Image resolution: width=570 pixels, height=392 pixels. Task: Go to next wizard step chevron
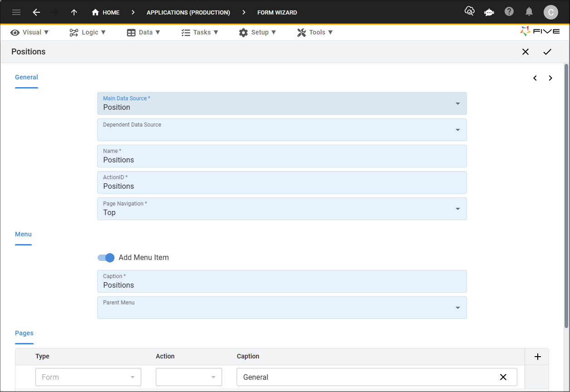click(x=550, y=78)
